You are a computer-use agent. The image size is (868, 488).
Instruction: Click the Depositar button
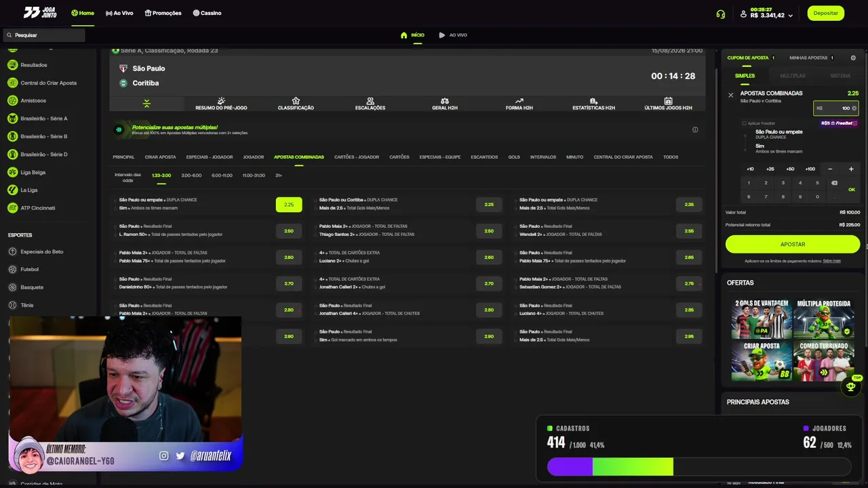pos(825,13)
